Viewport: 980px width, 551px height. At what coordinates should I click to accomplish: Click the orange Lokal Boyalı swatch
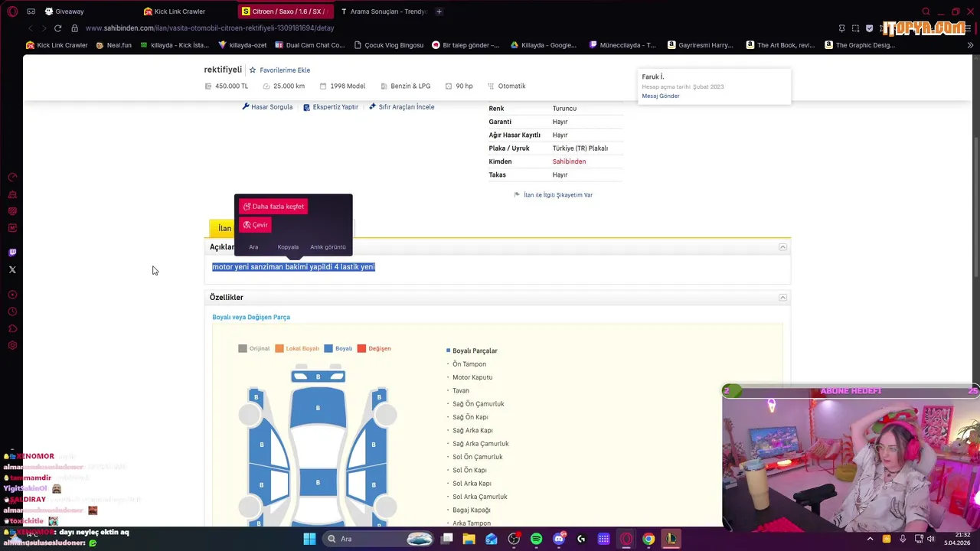click(279, 349)
